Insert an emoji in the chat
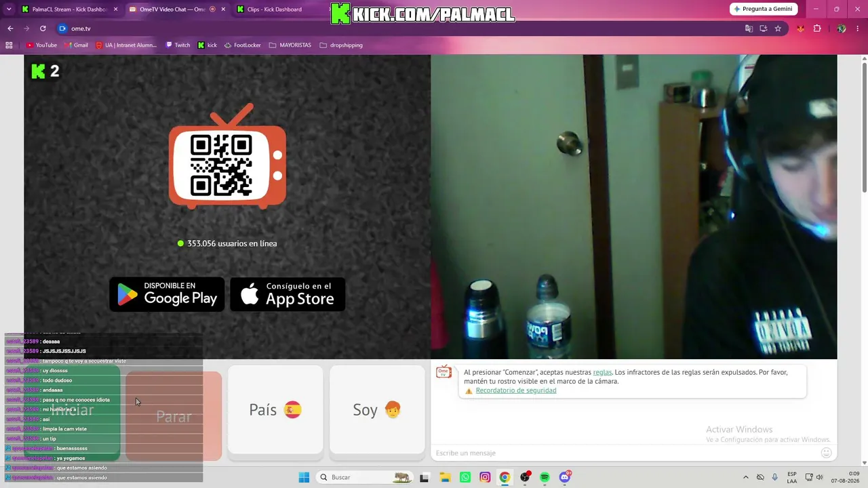This screenshot has height=488, width=868. [826, 453]
